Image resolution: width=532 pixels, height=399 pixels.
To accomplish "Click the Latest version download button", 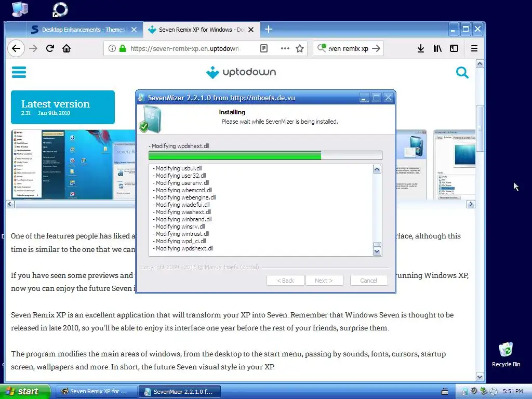I will (x=63, y=107).
